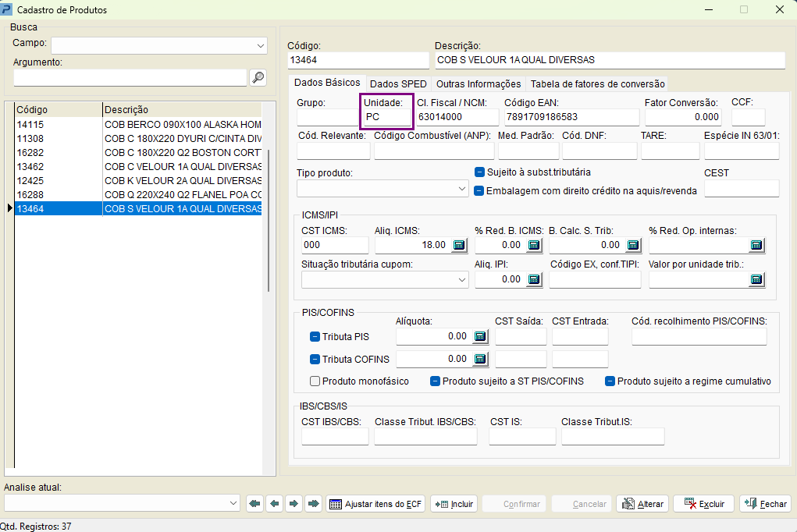Open calculator icon next to Aliq. ICMS
Screen dimensions: 797x532
pyautogui.click(x=459, y=246)
